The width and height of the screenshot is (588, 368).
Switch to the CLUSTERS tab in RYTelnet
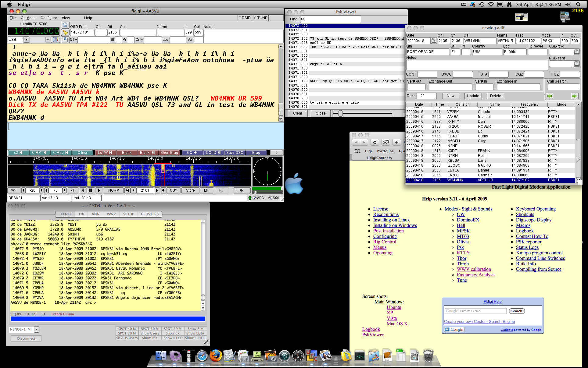point(150,214)
